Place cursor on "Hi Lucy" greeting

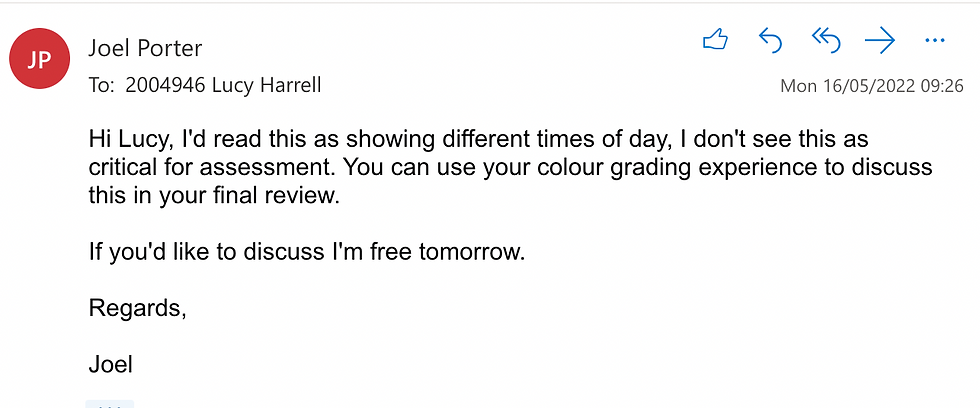coord(130,139)
